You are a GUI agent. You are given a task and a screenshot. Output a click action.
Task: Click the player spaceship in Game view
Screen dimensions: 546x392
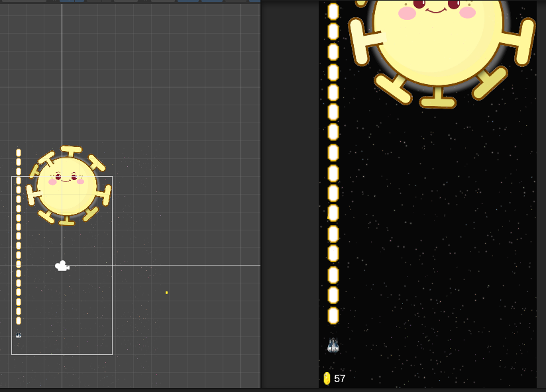(x=333, y=345)
